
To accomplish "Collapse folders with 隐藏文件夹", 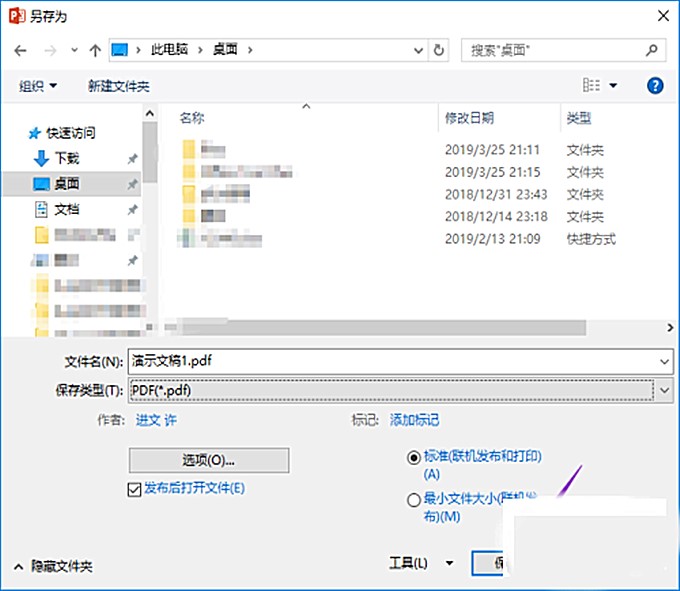I will (53, 566).
